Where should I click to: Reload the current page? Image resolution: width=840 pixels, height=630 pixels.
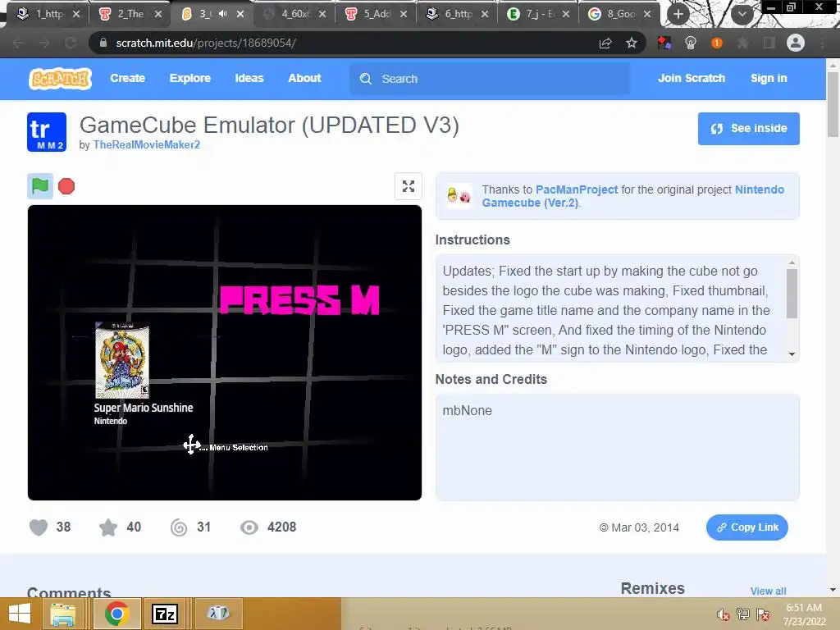[71, 43]
